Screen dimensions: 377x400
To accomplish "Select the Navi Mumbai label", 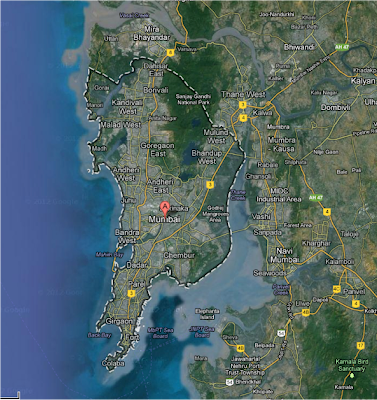I will pos(284,255).
